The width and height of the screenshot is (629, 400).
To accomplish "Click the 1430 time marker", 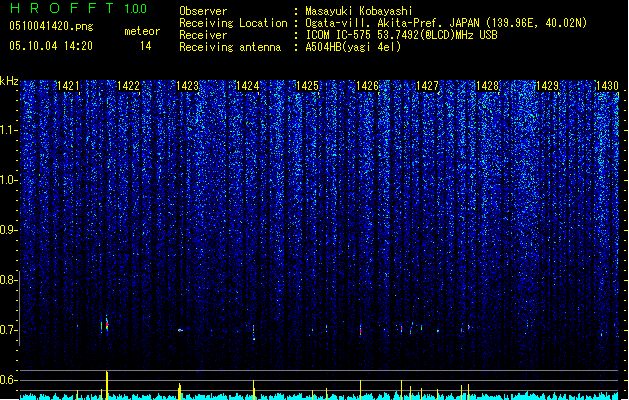I will [607, 86].
